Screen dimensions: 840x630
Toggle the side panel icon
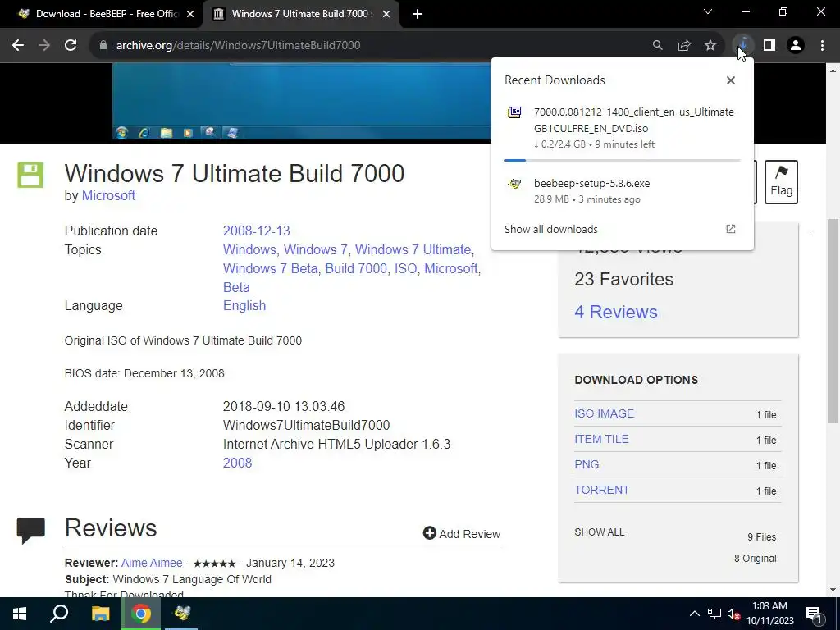point(769,46)
